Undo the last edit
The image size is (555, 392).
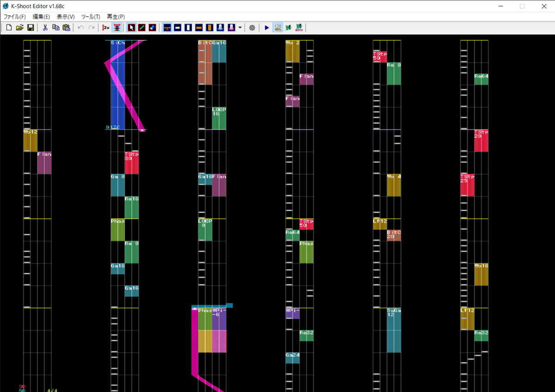[81, 28]
